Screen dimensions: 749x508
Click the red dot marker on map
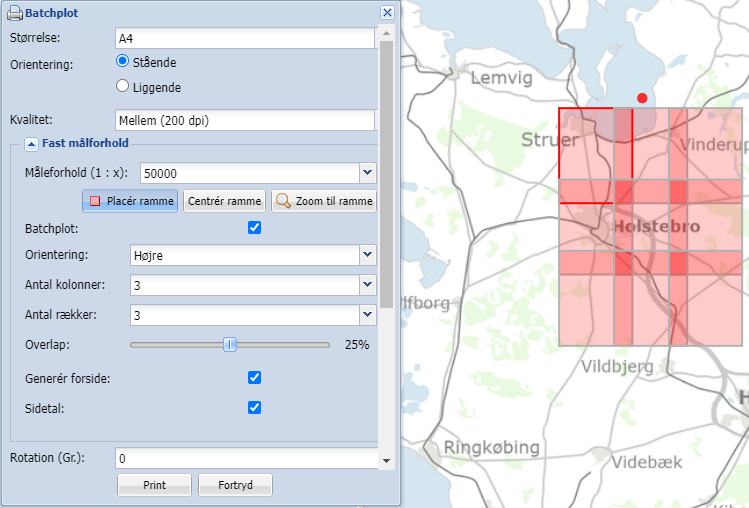(x=642, y=98)
